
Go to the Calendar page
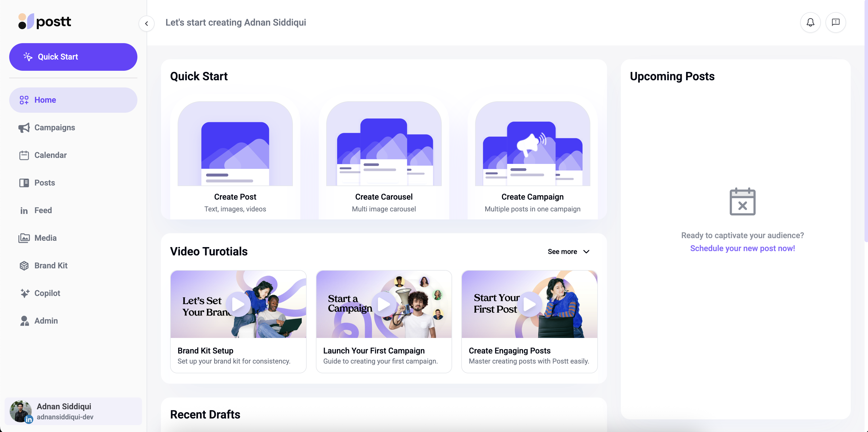[73, 155]
